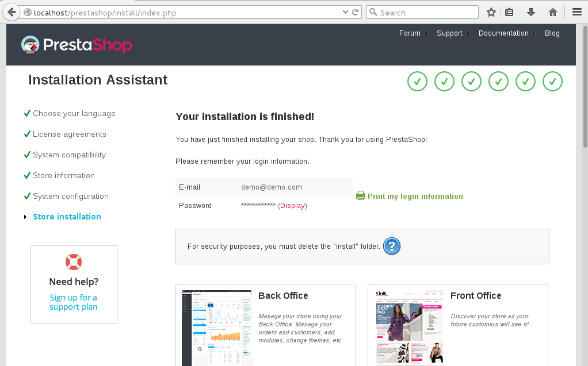Reload the page with the refresh icon

pyautogui.click(x=355, y=13)
